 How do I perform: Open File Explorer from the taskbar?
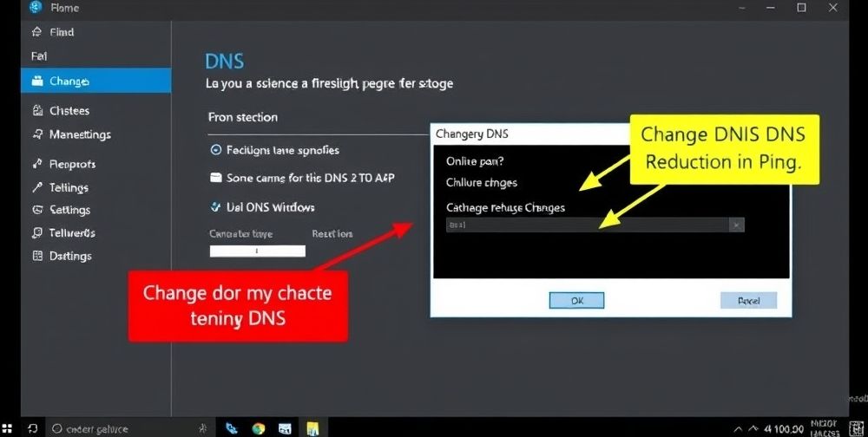pos(312,428)
